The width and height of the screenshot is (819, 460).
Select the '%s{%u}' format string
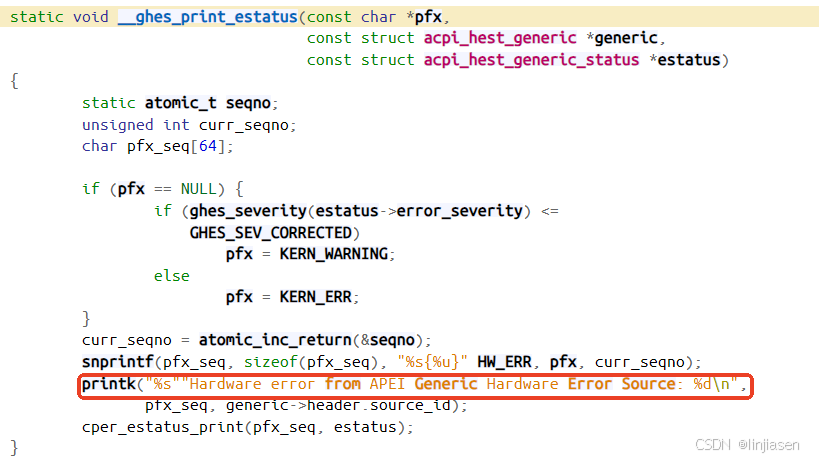coord(432,362)
